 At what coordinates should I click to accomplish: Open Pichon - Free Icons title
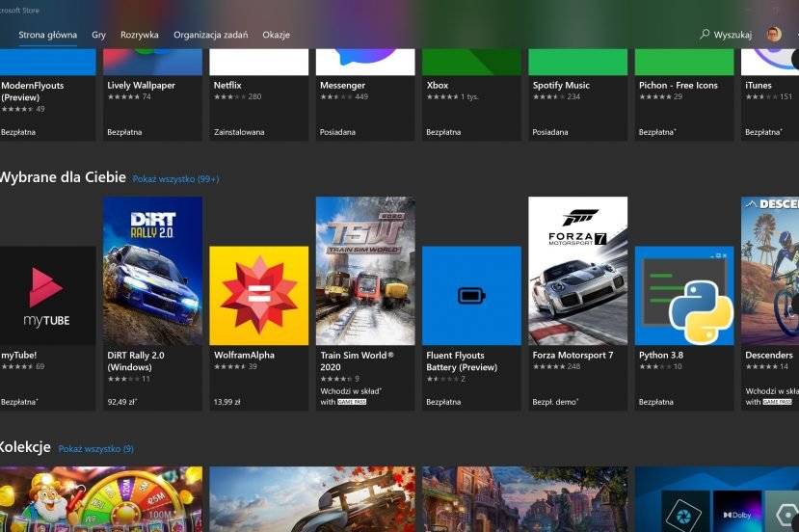point(679,85)
